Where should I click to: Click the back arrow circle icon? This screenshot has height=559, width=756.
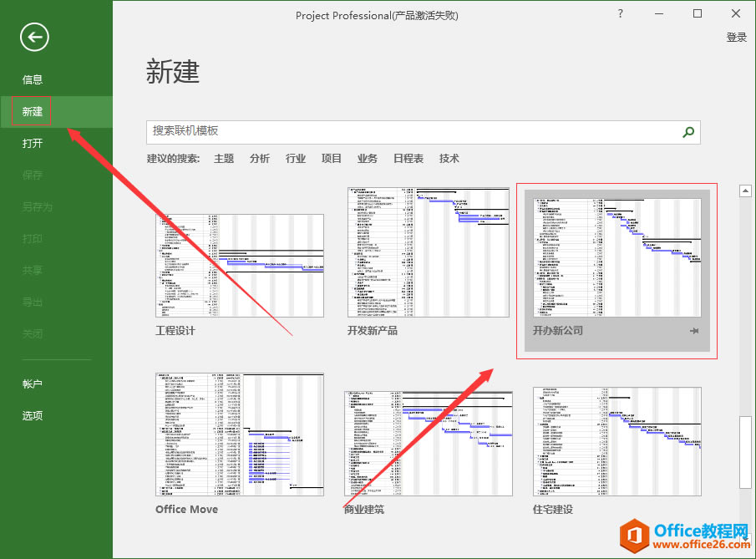34,37
